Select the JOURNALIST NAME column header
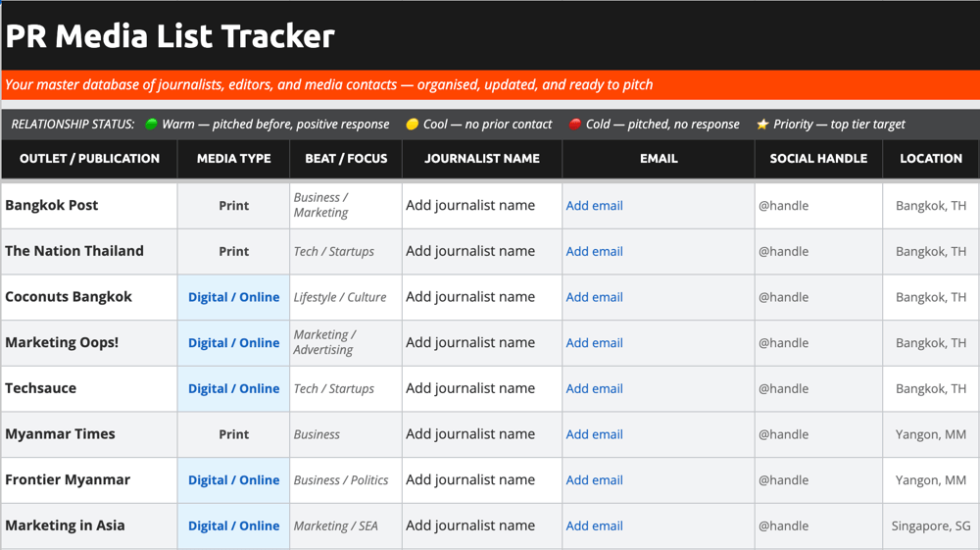The height and width of the screenshot is (550, 980). click(482, 159)
